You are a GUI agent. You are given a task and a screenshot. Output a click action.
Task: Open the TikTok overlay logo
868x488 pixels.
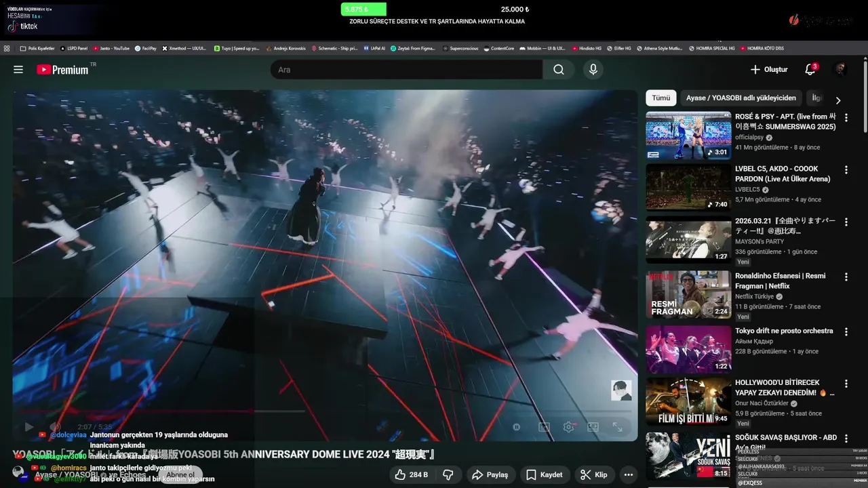pyautogui.click(x=22, y=26)
